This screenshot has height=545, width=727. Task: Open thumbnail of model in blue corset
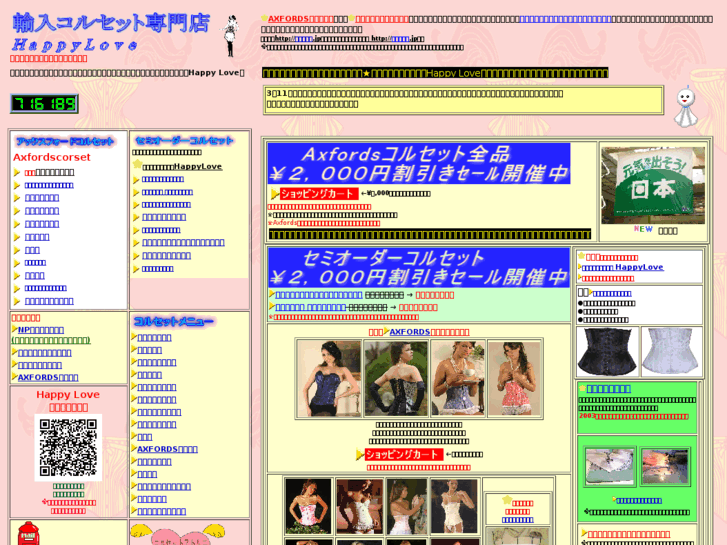[x=329, y=378]
